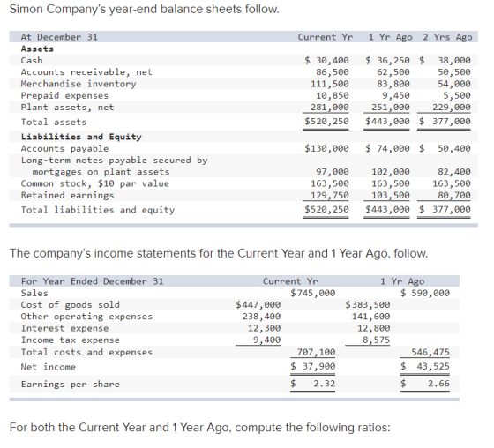Click merchandise inventory value 83,800
This screenshot has height=448, width=494.
pyautogui.click(x=393, y=84)
